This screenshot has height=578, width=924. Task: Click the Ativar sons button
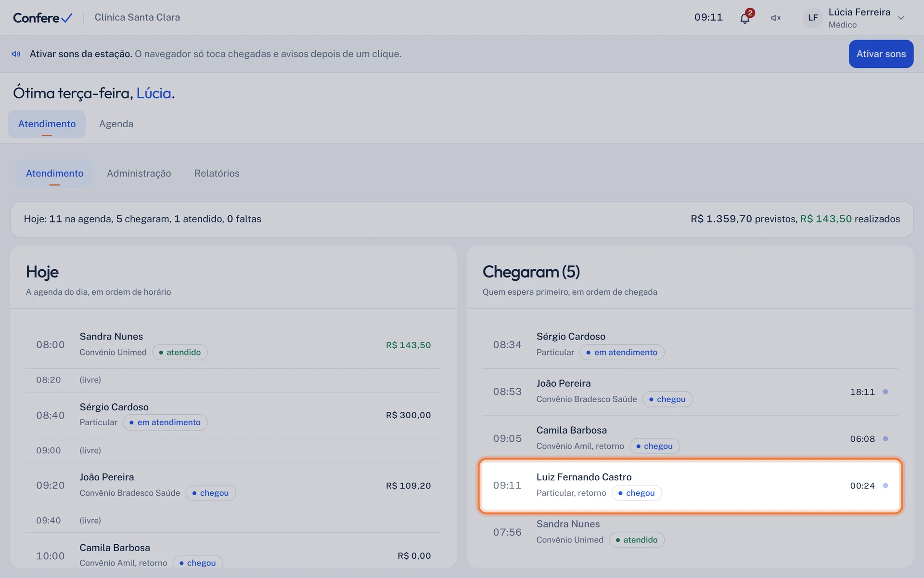tap(881, 54)
